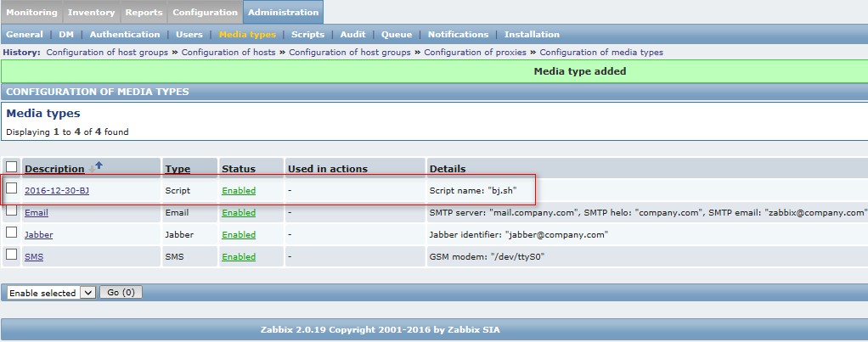The image size is (868, 342).
Task: Click the Zabbix 2.0.19 copyright footer text
Action: point(380,330)
